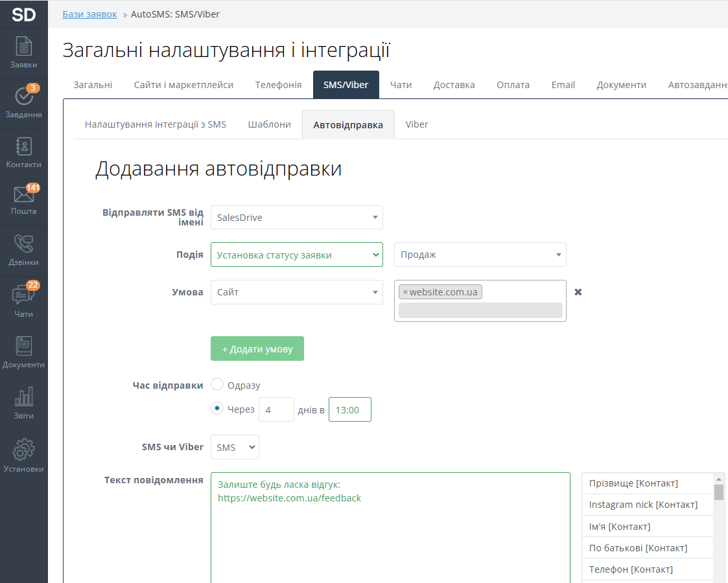Expand the SalesDrive sender dropdown

tap(296, 218)
